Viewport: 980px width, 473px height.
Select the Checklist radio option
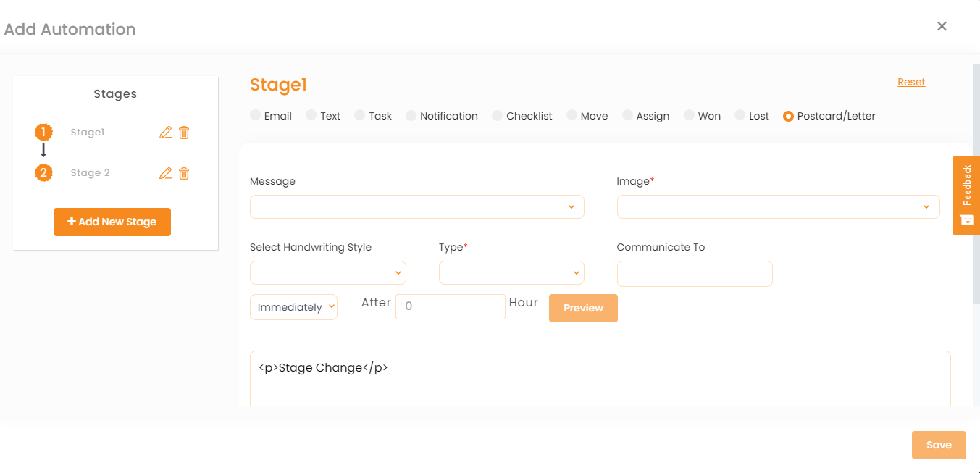click(x=497, y=115)
